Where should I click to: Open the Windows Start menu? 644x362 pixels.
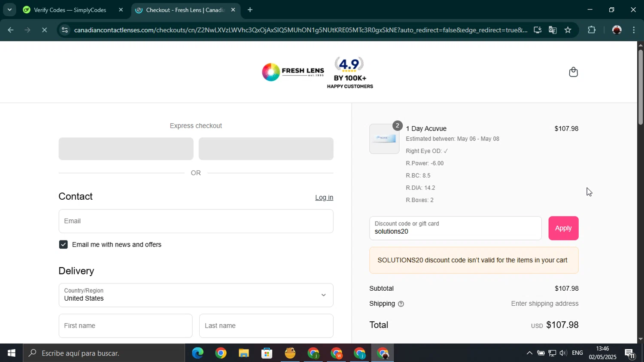click(x=12, y=353)
